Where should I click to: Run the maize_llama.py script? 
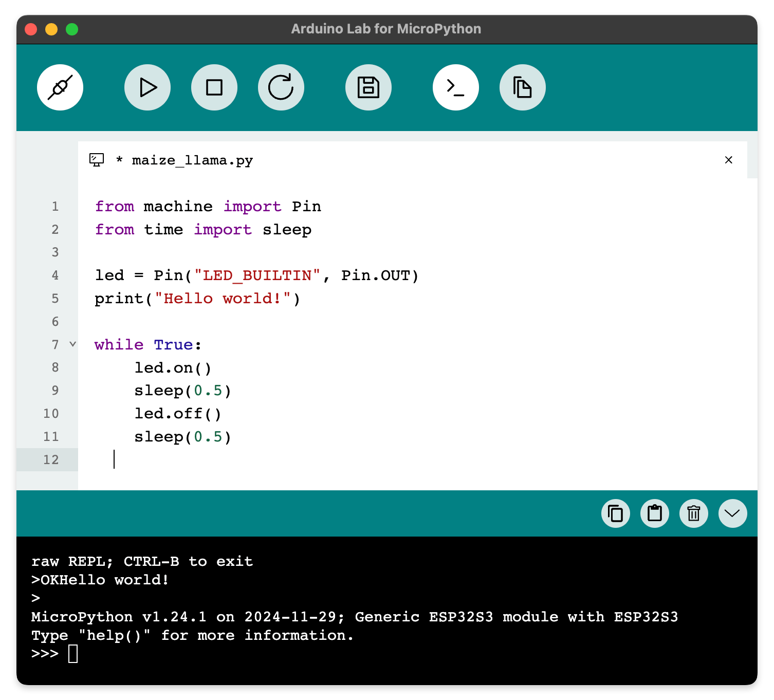click(148, 87)
